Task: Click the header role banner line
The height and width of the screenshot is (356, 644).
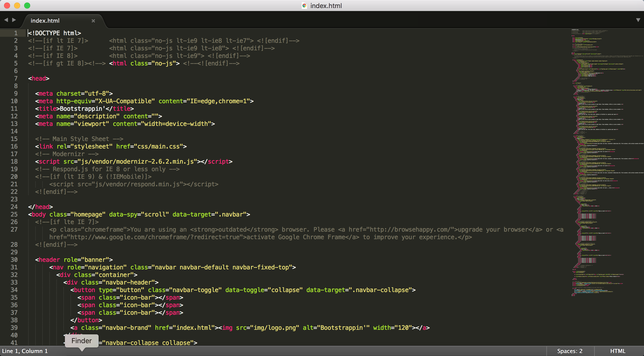Action: tap(74, 260)
